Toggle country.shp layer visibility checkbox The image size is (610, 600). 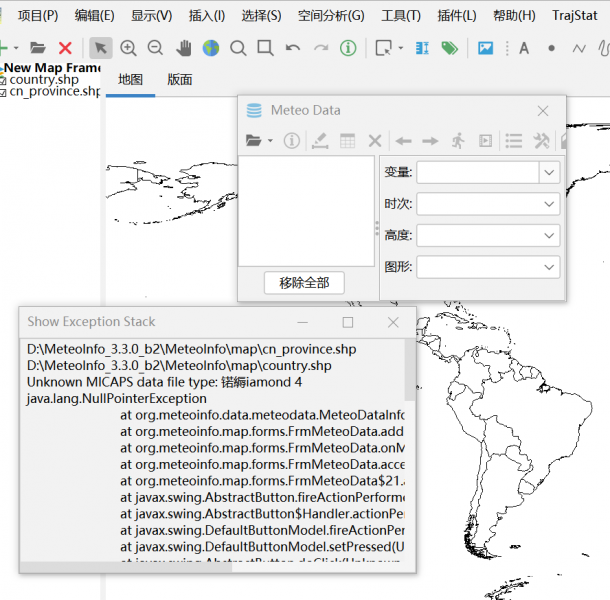(3, 80)
